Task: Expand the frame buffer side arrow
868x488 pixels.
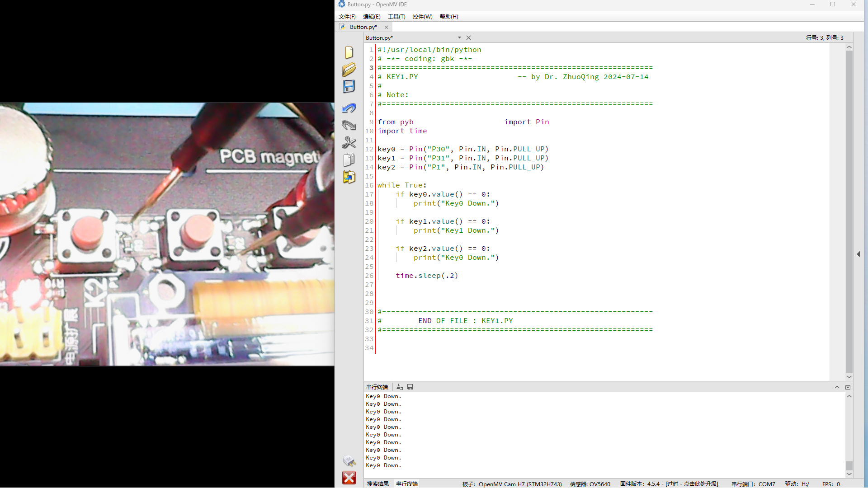Action: tap(858, 254)
